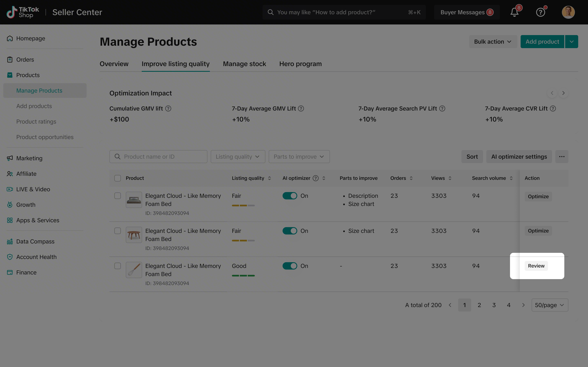Open the Parts to improve dropdown
The width and height of the screenshot is (588, 367).
click(x=299, y=157)
